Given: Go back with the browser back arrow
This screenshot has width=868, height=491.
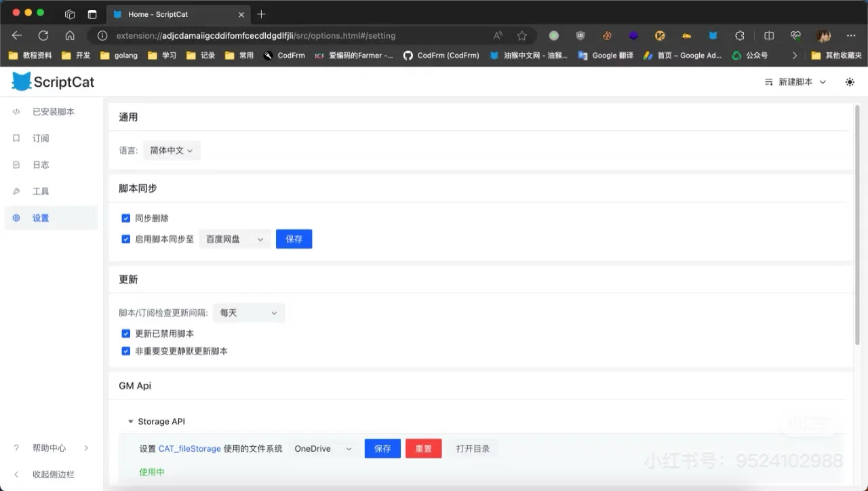Looking at the screenshot, I should pos(17,35).
